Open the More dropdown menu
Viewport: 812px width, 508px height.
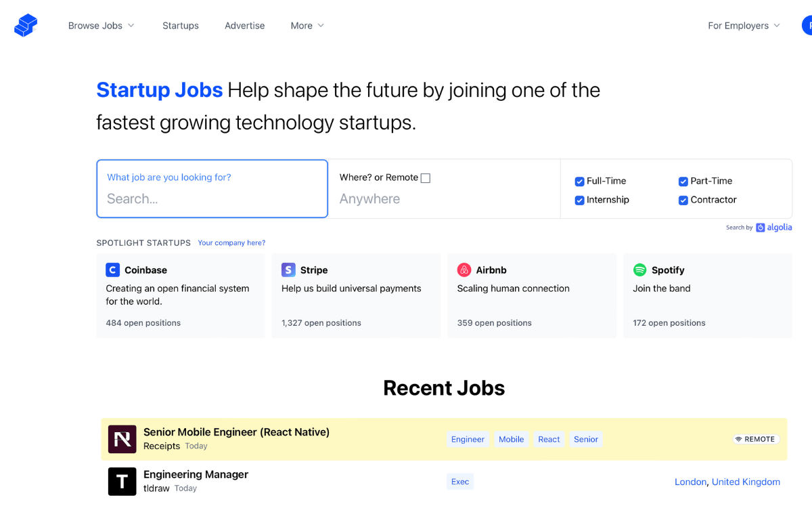coord(307,26)
